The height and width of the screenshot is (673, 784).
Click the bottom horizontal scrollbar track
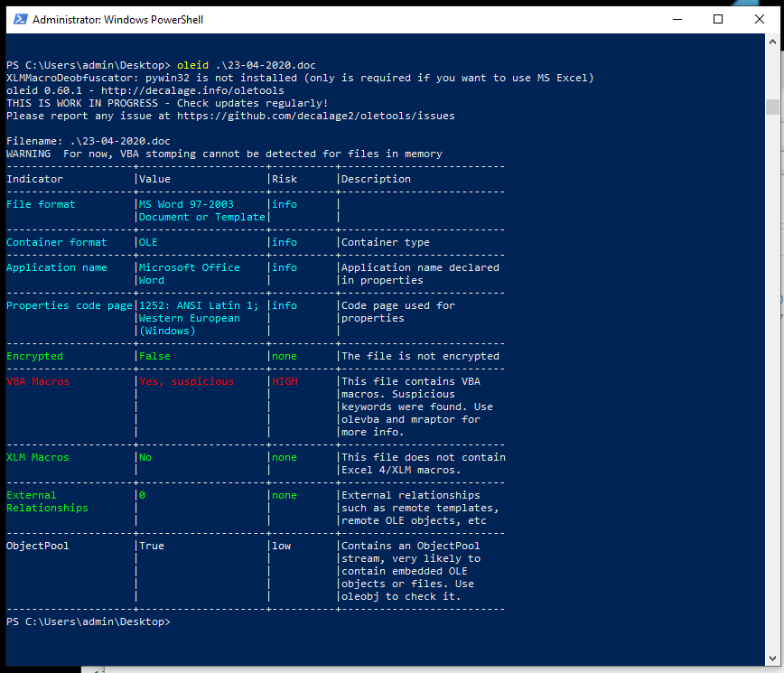(406, 668)
